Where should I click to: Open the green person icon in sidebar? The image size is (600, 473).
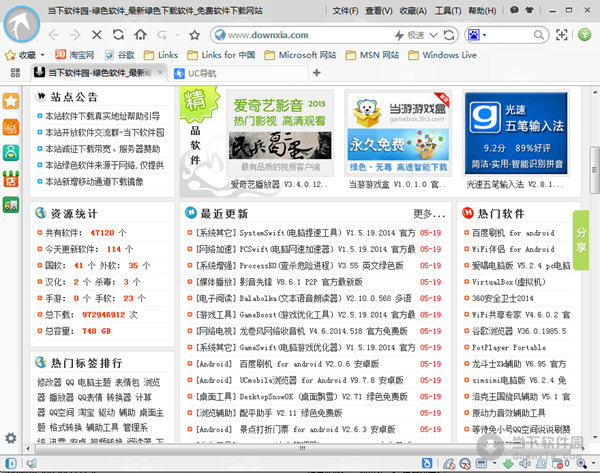pyautogui.click(x=11, y=152)
